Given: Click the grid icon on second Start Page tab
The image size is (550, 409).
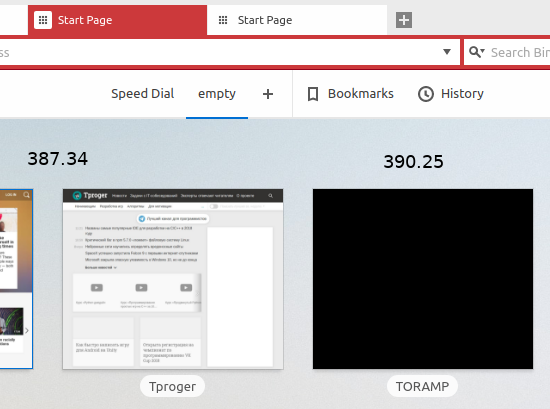Looking at the screenshot, I should tap(223, 20).
